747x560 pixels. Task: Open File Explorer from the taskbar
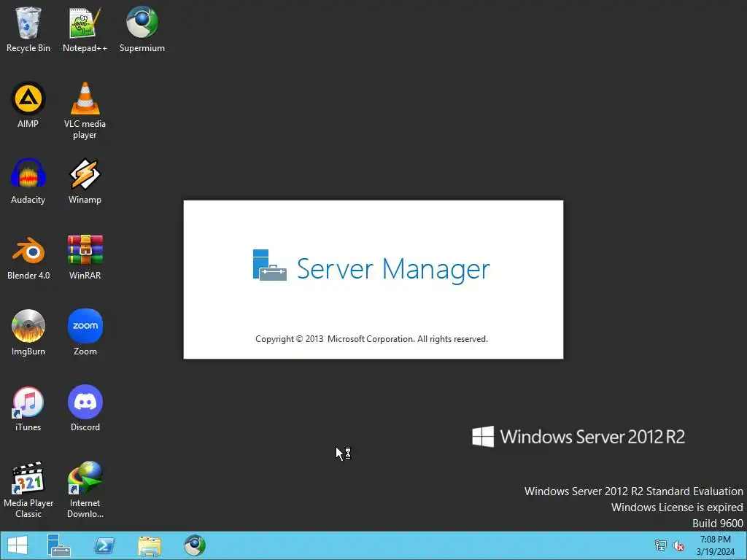point(150,545)
